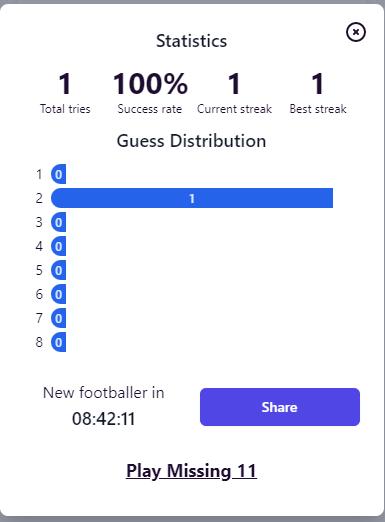Click the New footballer in label

click(104, 393)
